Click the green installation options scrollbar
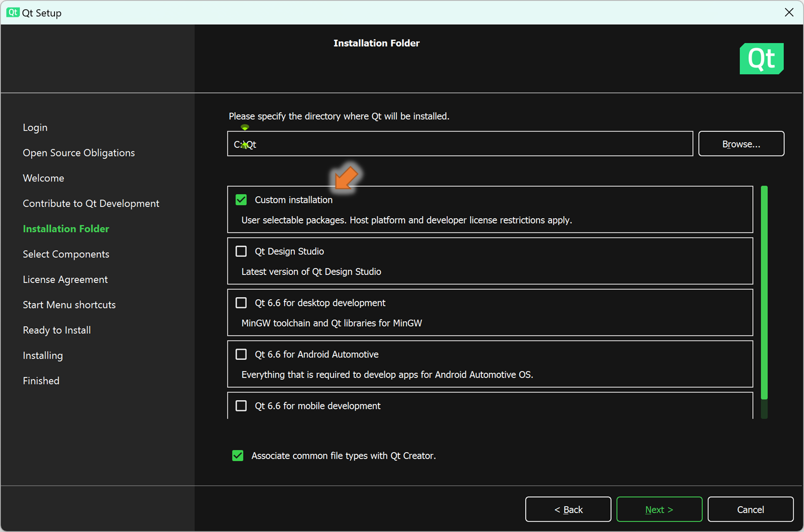 pos(764,292)
